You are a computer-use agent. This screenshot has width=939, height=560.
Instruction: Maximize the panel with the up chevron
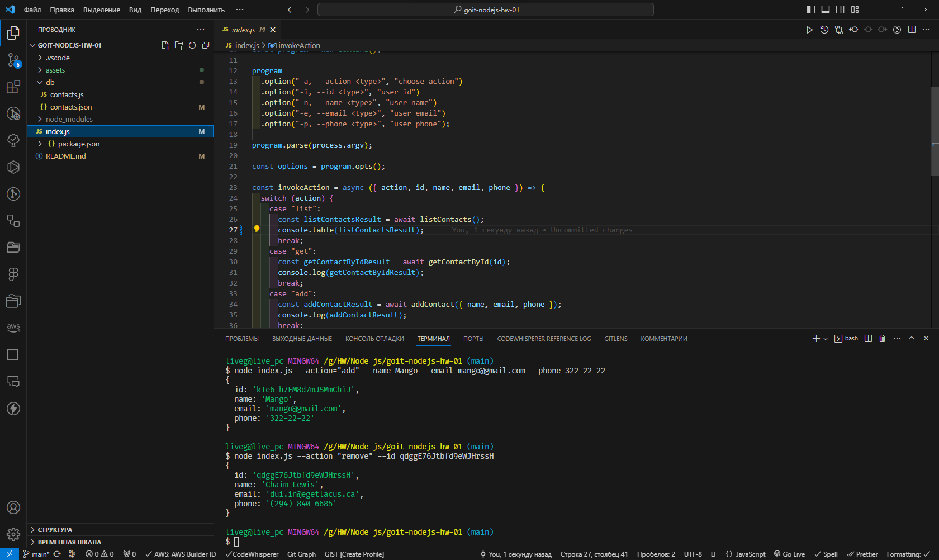point(912,338)
